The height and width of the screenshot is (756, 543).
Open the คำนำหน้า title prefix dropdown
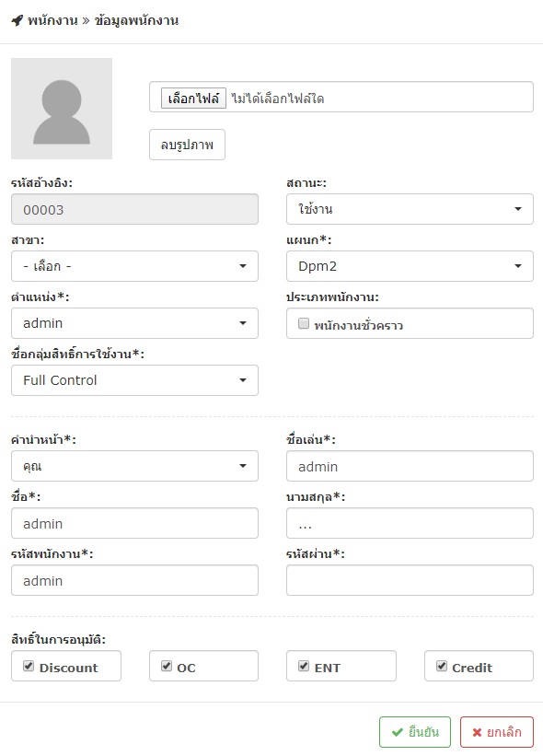134,466
